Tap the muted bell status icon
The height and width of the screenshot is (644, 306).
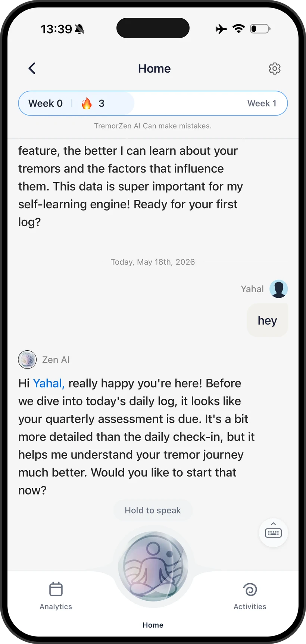(79, 29)
